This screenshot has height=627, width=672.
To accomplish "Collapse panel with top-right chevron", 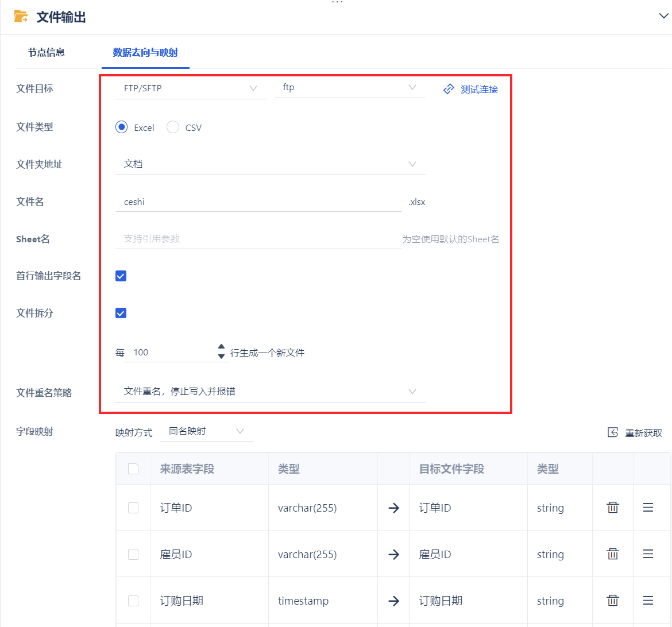I will coord(663,16).
